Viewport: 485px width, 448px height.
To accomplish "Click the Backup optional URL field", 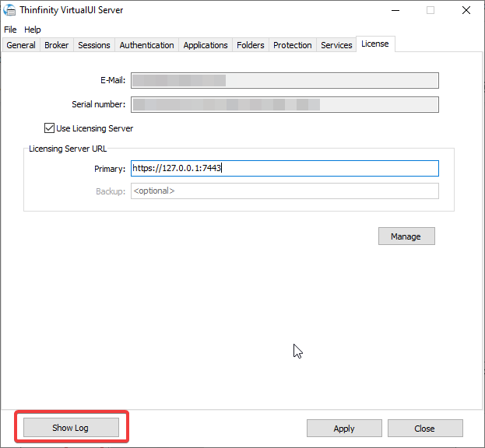I will [285, 191].
